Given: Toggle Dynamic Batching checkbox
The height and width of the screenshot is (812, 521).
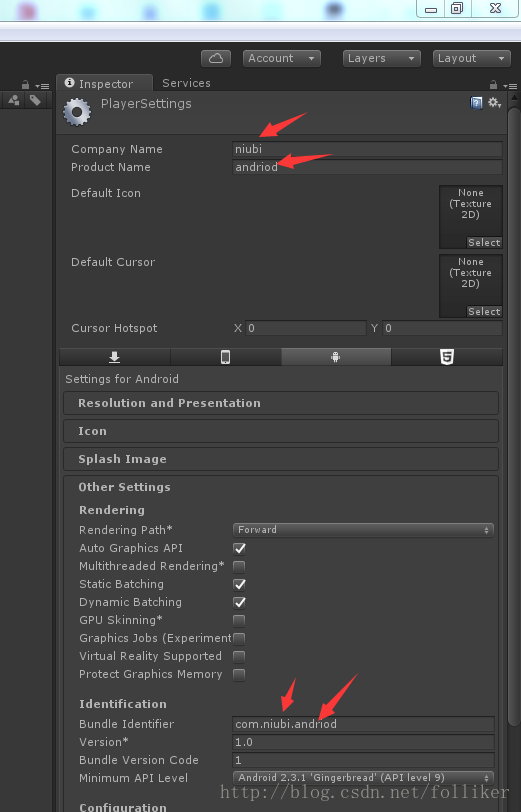Looking at the screenshot, I should point(239,603).
